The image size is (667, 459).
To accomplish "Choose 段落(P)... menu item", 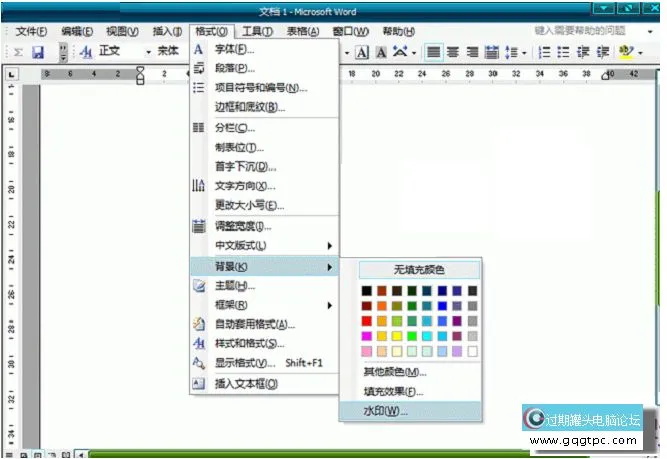I will (264, 68).
